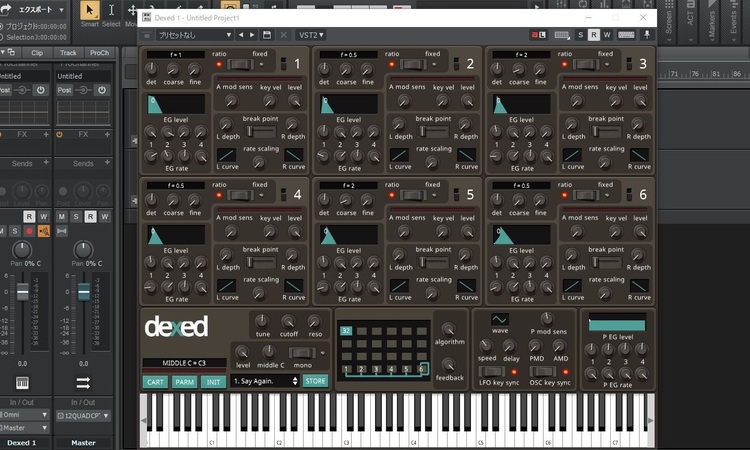Open the keyboard icon beside ACT learn

click(x=562, y=35)
